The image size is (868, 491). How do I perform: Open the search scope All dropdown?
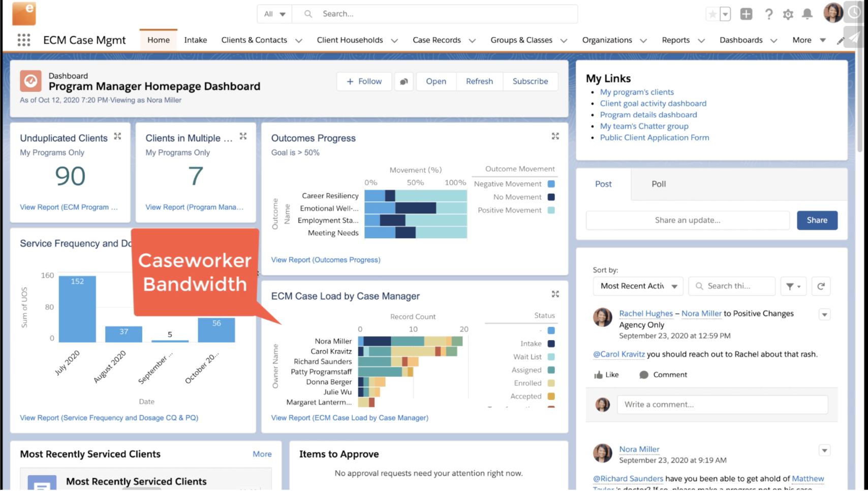[274, 14]
